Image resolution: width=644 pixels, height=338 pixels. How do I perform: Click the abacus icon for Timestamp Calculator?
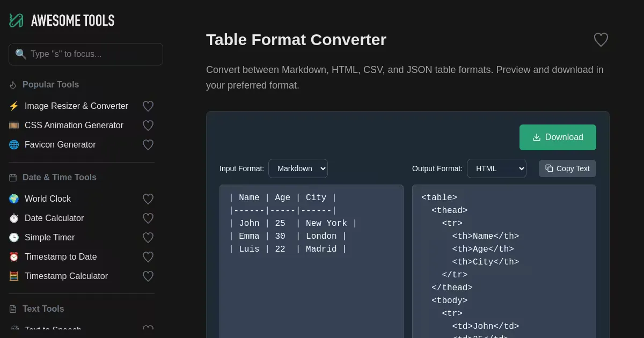coord(14,276)
